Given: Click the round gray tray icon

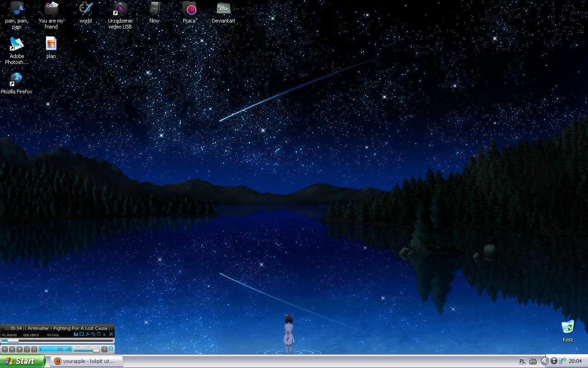Looking at the screenshot, I should [x=554, y=361].
